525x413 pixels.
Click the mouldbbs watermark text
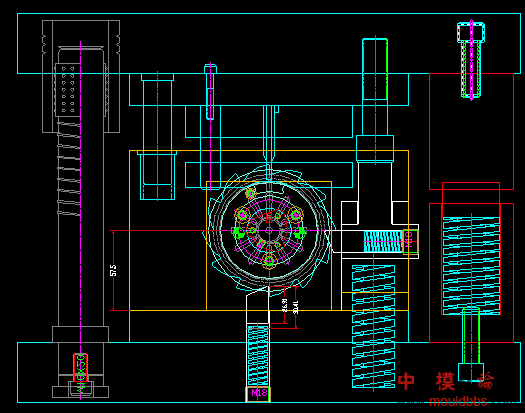click(458, 401)
